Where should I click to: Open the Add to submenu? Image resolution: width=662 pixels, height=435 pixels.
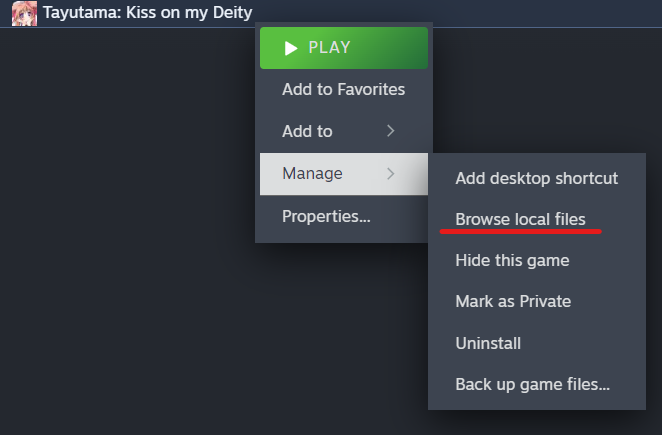344,131
